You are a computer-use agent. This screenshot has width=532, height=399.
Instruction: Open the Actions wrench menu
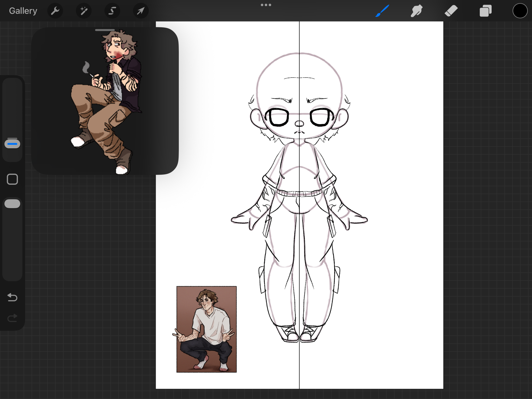pos(55,11)
